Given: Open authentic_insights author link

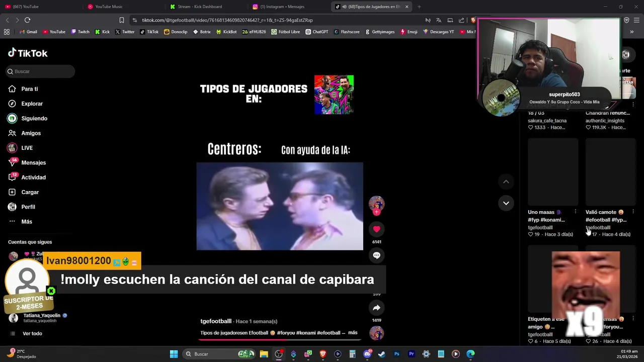Looking at the screenshot, I should click(605, 121).
